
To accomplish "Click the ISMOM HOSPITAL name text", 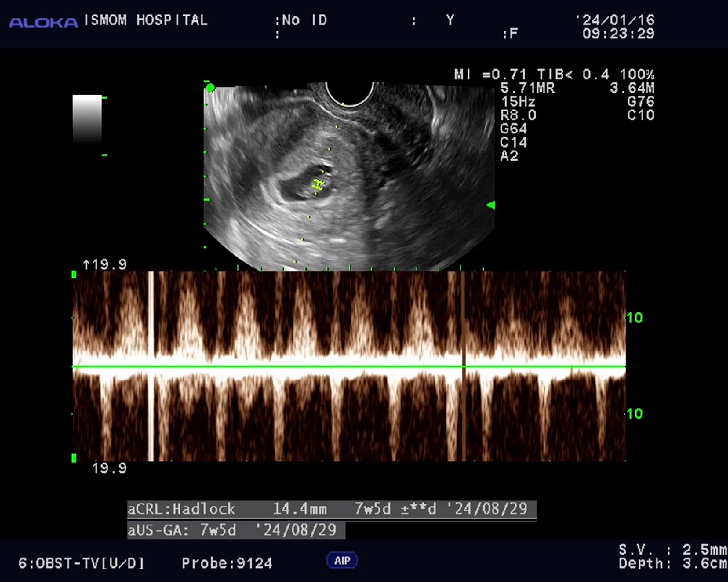I will (x=146, y=20).
